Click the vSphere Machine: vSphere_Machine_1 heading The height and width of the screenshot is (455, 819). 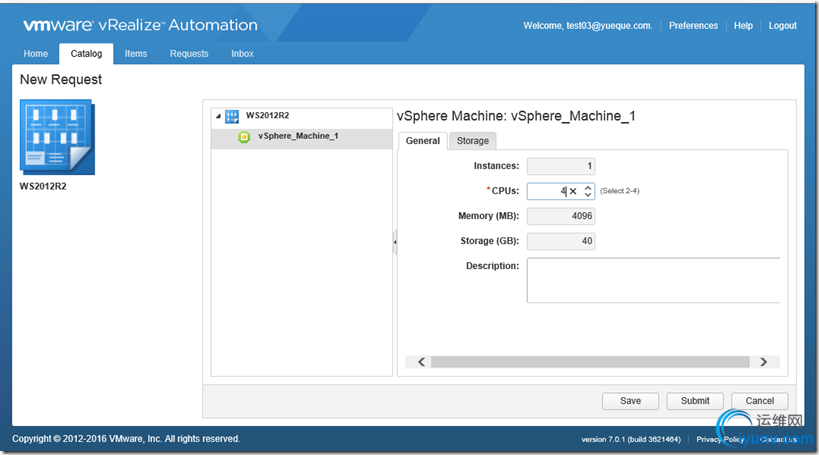click(x=516, y=116)
